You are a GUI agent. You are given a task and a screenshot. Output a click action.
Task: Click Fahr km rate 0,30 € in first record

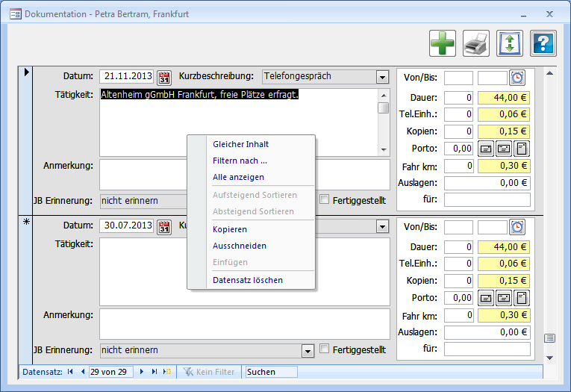(x=504, y=166)
